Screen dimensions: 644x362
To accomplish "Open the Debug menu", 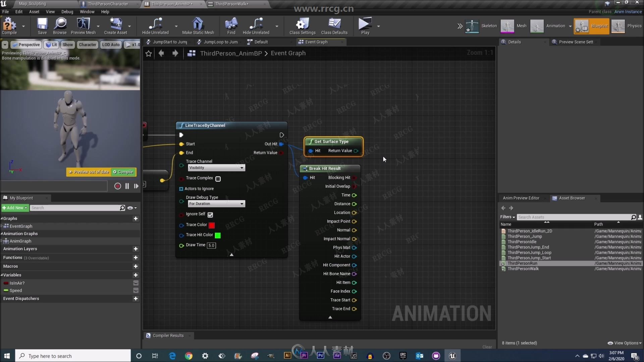I will click(x=67, y=12).
